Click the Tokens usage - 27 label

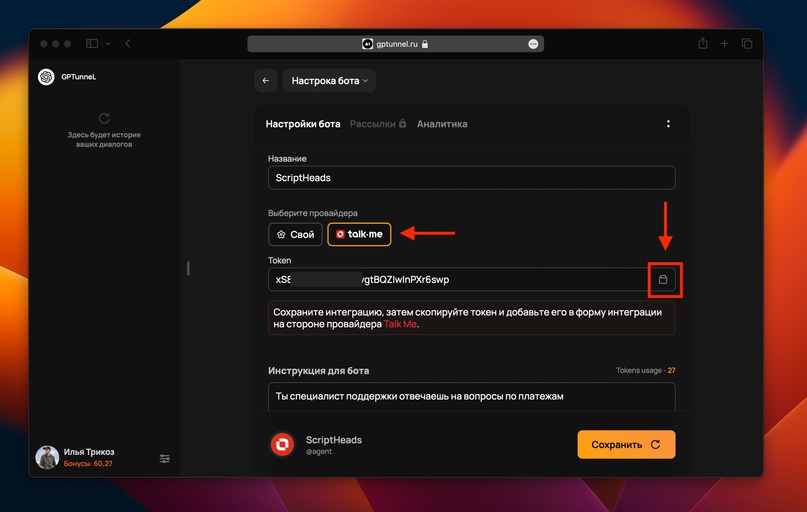click(x=645, y=370)
